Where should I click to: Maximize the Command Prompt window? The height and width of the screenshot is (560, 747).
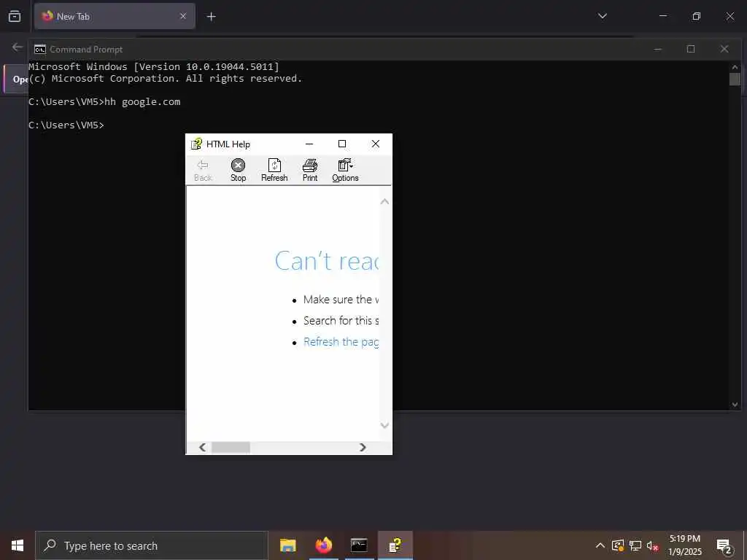click(691, 49)
